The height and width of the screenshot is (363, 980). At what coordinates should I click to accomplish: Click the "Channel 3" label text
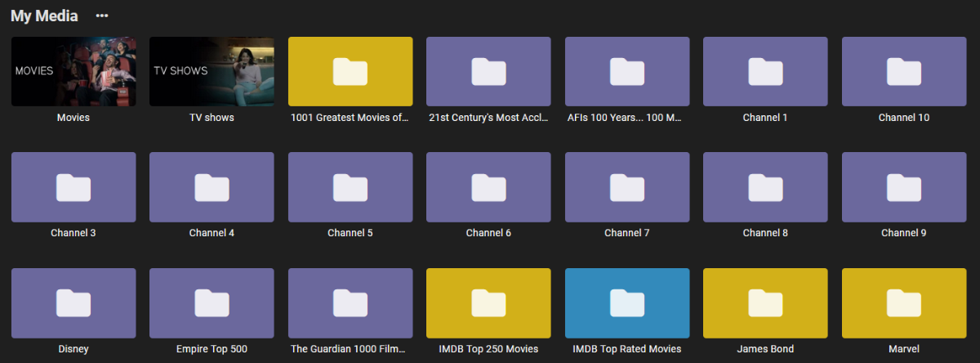click(x=73, y=233)
